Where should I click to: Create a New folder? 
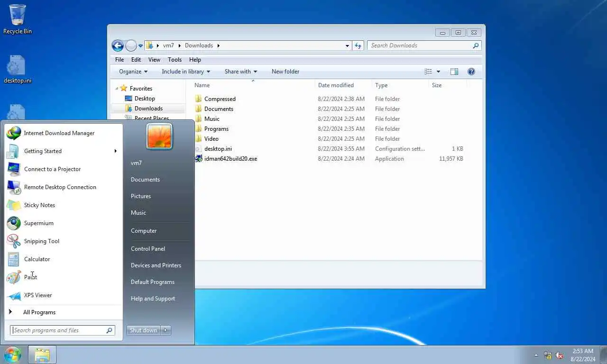tap(285, 72)
